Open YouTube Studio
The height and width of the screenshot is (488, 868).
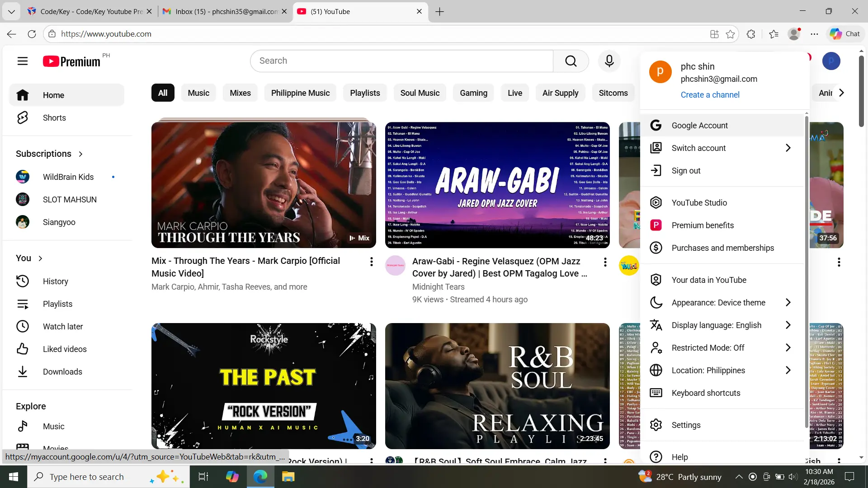point(722,203)
